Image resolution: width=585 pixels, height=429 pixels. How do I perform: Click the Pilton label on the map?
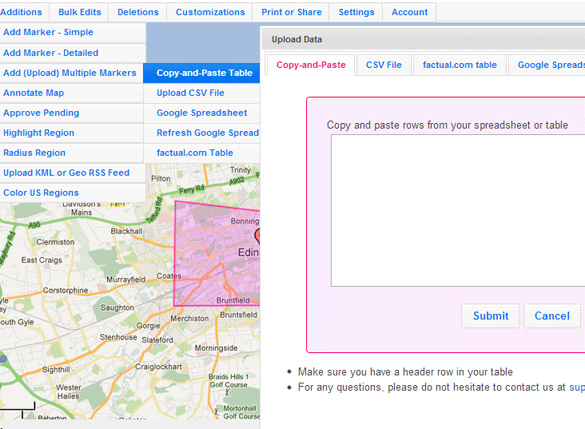click(x=161, y=178)
